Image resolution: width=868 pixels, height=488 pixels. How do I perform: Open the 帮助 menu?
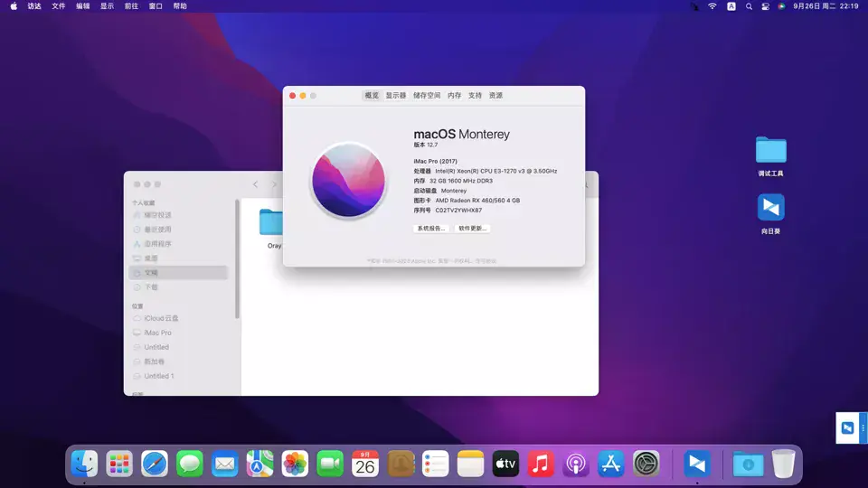click(180, 6)
